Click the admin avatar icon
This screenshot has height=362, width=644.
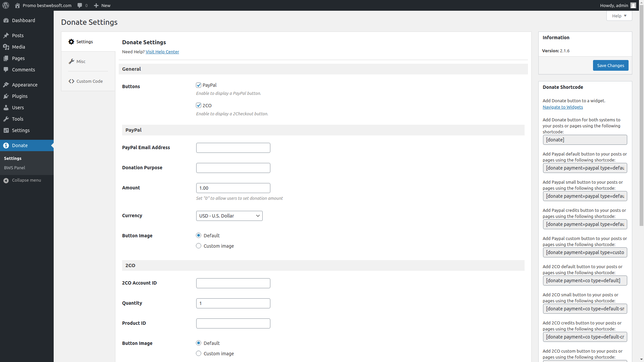[x=633, y=5]
